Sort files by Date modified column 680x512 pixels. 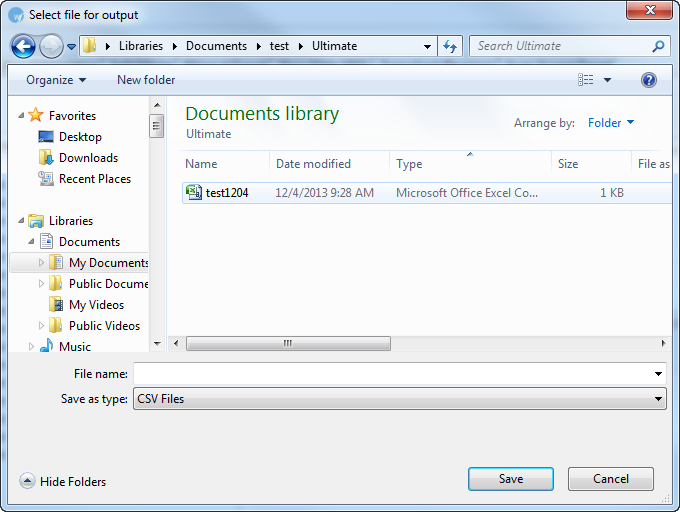pyautogui.click(x=314, y=164)
